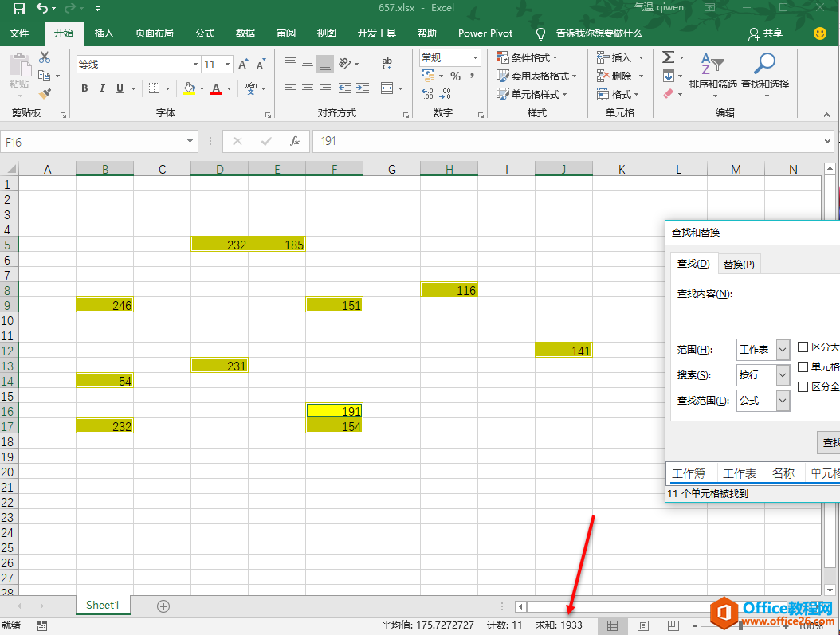Click the 格式 cells button
The image size is (840, 635).
point(618,94)
